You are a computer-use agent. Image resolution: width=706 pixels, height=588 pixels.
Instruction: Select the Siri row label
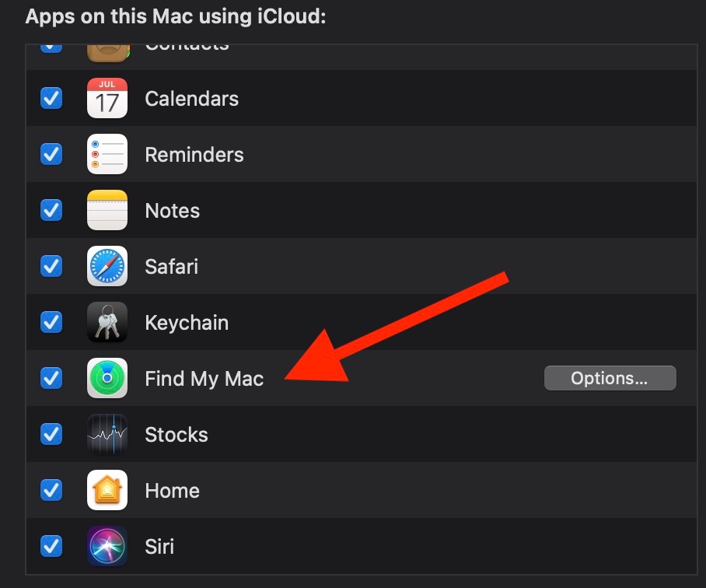[159, 546]
